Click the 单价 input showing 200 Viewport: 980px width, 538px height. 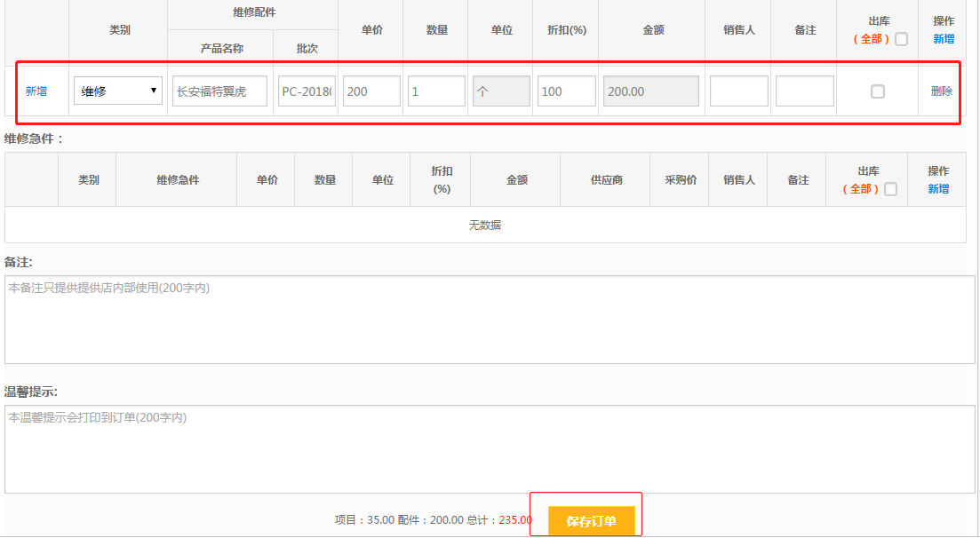(x=371, y=91)
